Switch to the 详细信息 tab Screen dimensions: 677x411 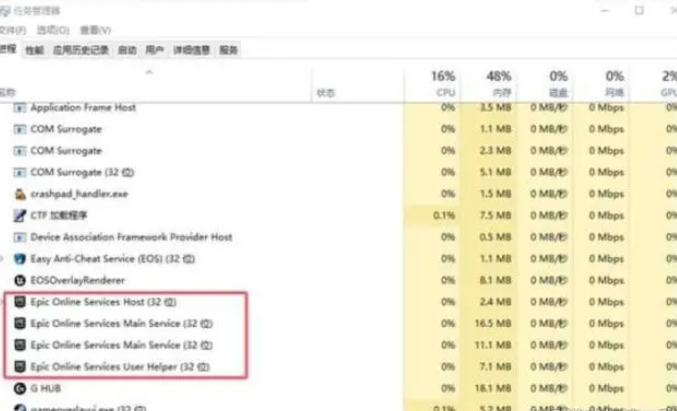(x=192, y=50)
